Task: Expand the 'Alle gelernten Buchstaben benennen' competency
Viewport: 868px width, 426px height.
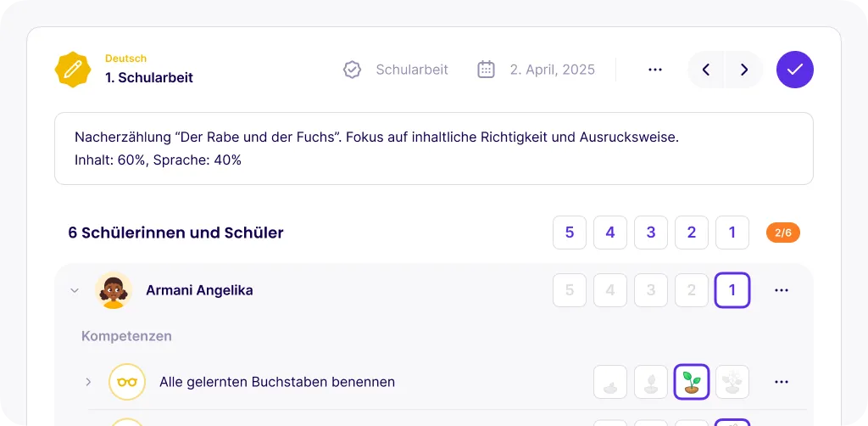Action: (88, 382)
